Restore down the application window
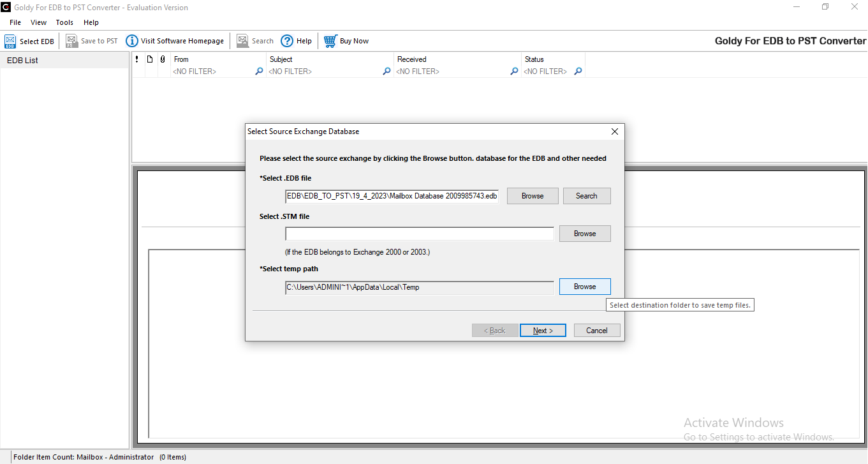 pos(825,7)
